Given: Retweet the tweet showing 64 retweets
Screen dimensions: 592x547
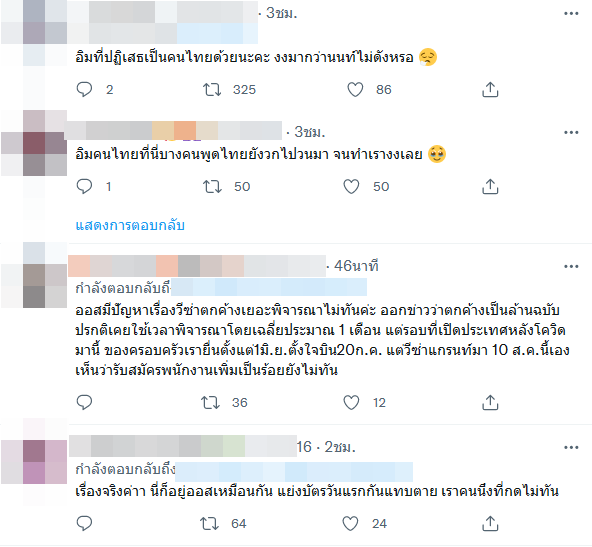Looking at the screenshot, I should [x=209, y=524].
